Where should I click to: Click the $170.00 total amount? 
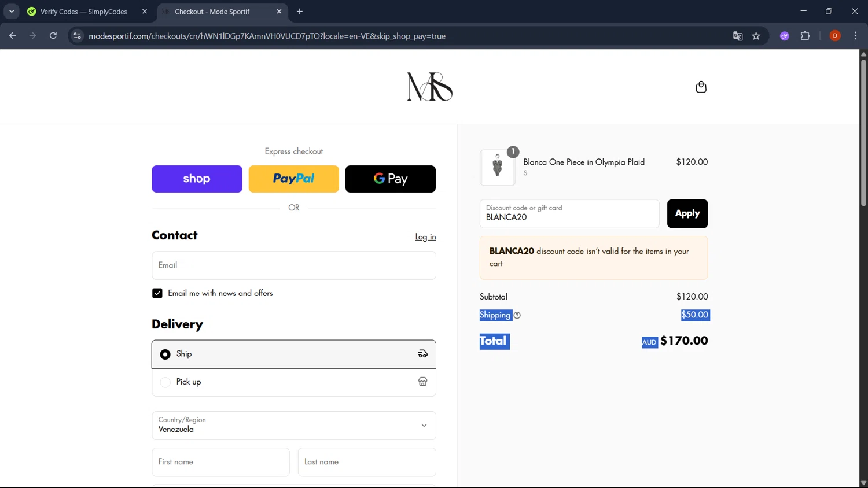click(x=684, y=341)
